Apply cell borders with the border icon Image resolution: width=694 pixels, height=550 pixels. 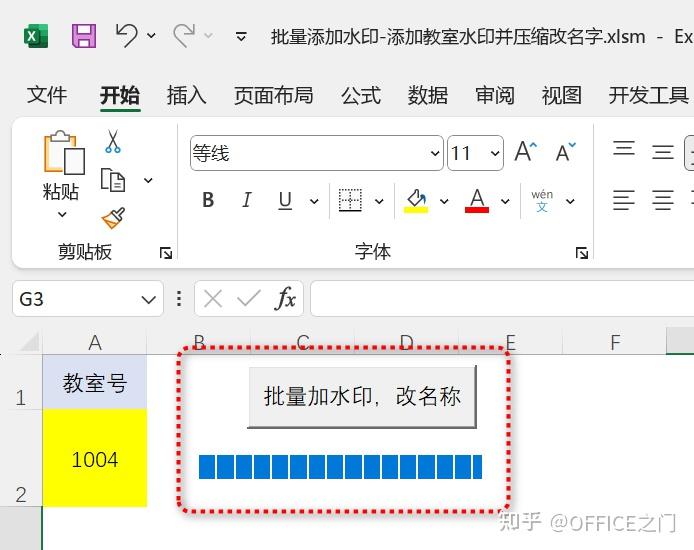(350, 200)
